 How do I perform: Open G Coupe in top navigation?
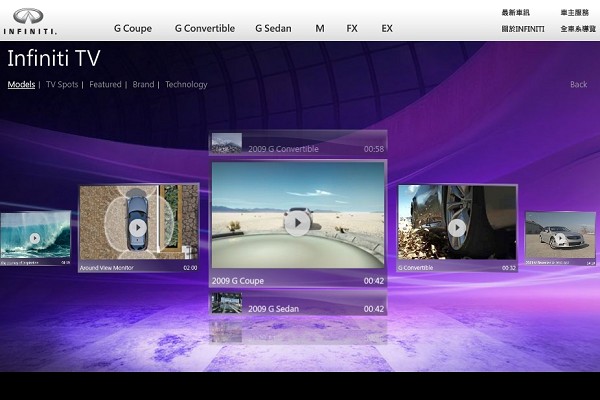coord(133,29)
